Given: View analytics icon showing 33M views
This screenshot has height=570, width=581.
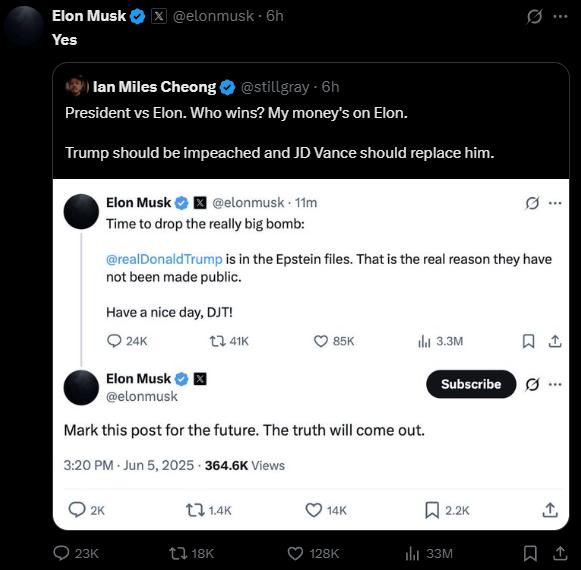Looking at the screenshot, I should pos(412,554).
